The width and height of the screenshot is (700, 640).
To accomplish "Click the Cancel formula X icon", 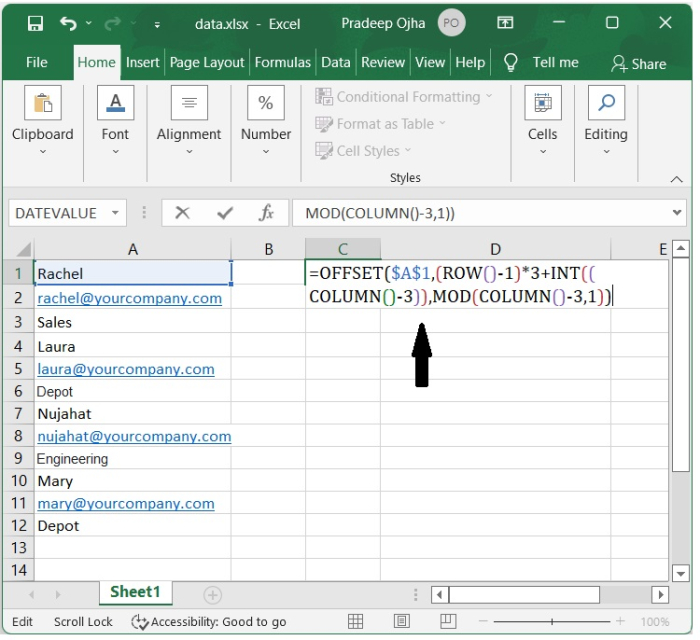I will (182, 213).
